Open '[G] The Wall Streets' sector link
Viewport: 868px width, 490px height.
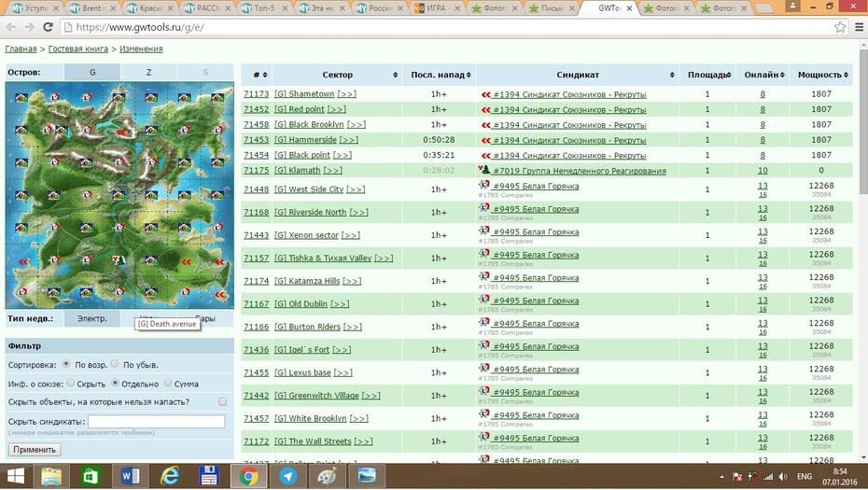(313, 441)
